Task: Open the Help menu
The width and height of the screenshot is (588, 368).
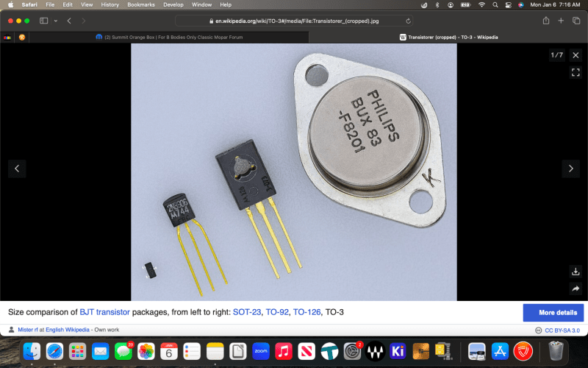Action: coord(226,5)
